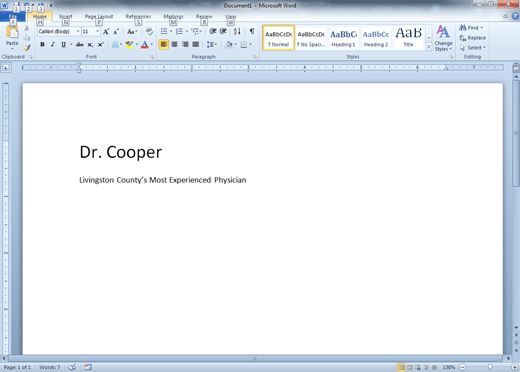Click the 130% zoom level

tap(449, 367)
